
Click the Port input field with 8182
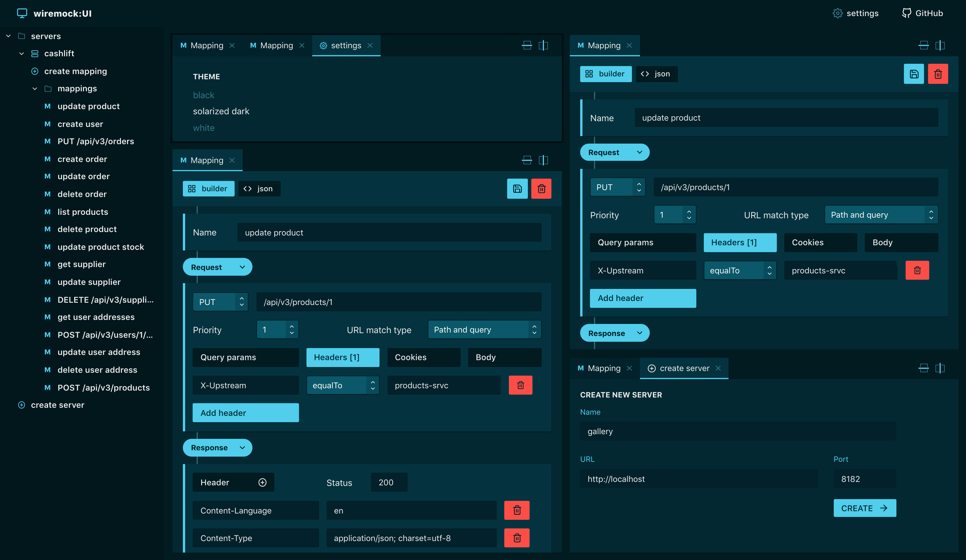click(x=865, y=479)
